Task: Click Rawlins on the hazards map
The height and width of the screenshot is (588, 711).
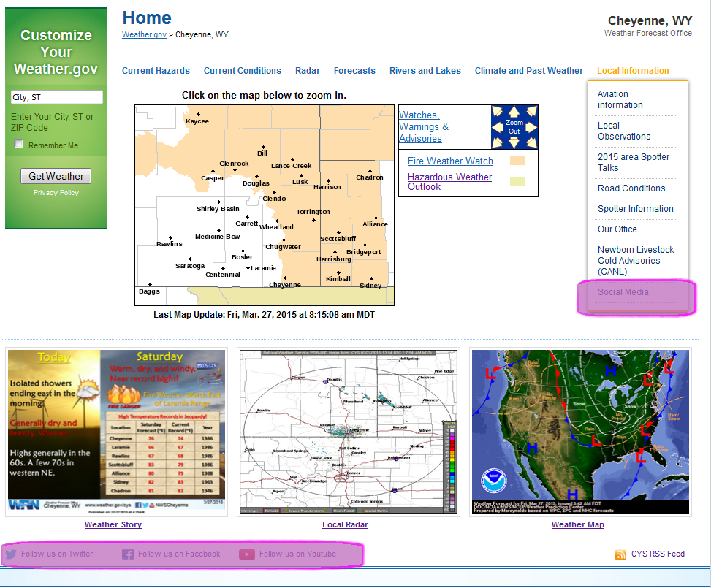Action: [x=169, y=244]
